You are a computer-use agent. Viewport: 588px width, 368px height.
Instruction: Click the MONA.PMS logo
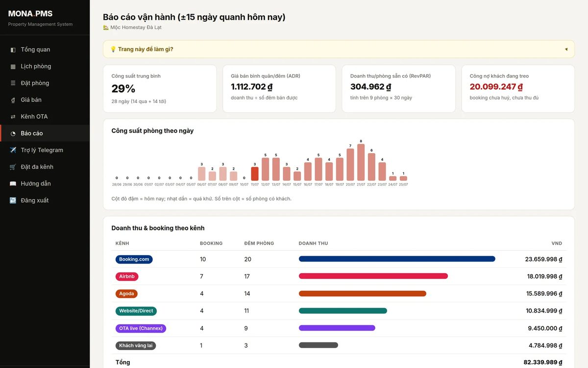[30, 14]
